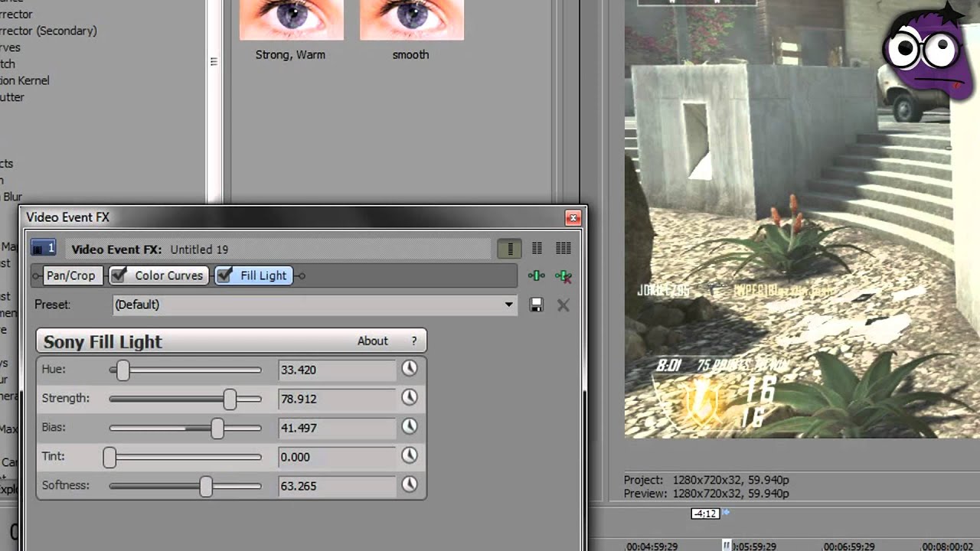Select the Pan/Crop chain item
This screenshot has height=551, width=980.
70,275
